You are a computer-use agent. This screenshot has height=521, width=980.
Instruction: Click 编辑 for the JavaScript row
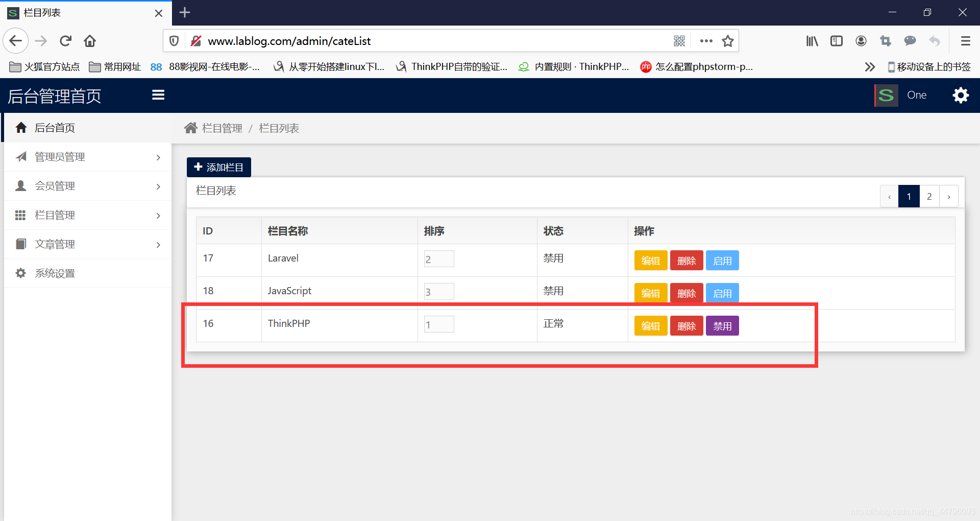(651, 293)
